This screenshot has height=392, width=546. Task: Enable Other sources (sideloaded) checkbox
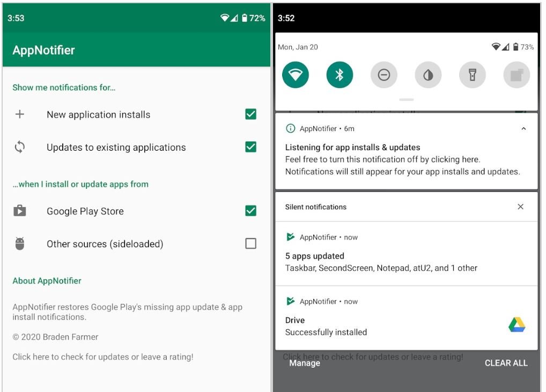[250, 243]
